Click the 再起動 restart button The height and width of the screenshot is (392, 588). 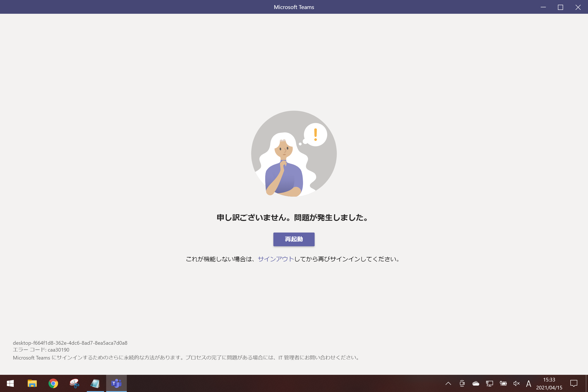click(x=294, y=239)
